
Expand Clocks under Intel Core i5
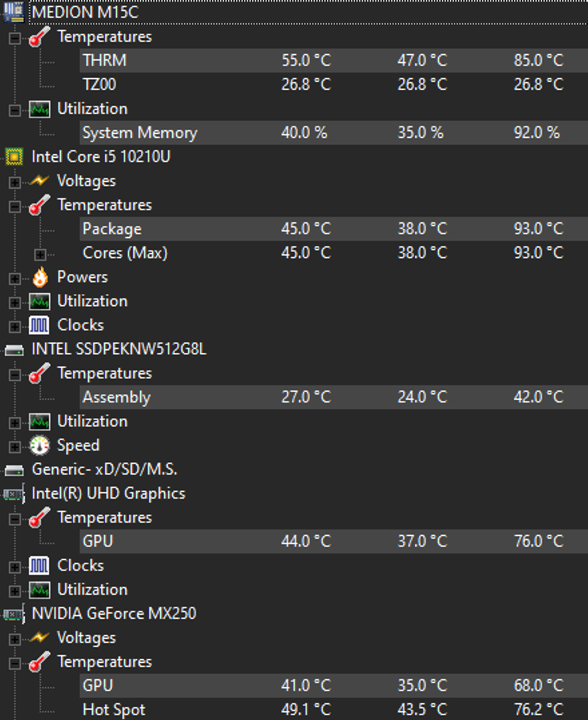(x=15, y=327)
